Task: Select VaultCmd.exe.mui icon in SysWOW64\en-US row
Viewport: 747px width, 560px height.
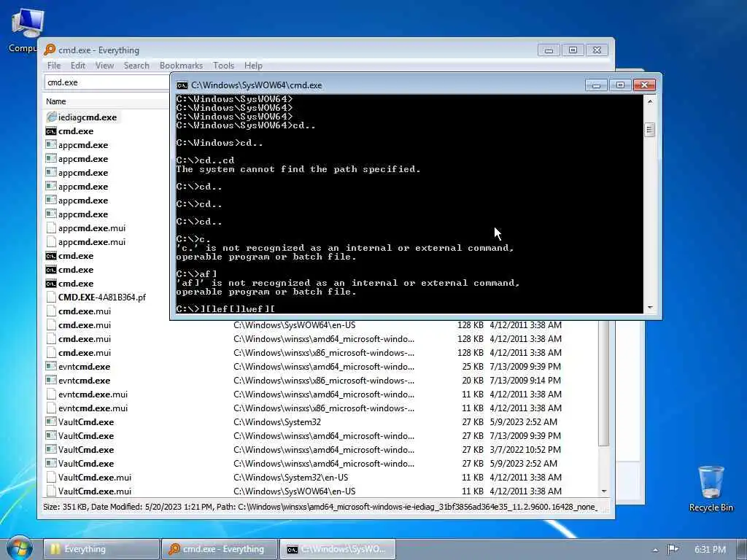Action: coord(51,491)
